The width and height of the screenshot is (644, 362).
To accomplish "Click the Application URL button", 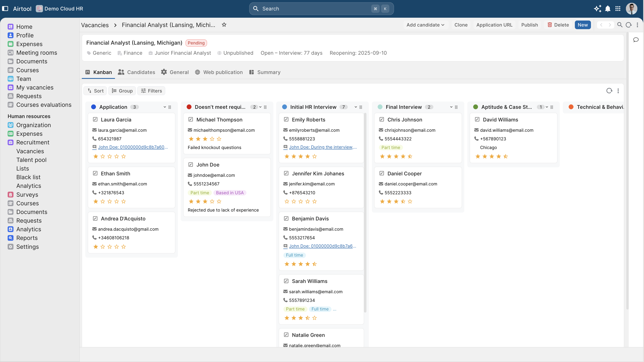I will [x=494, y=25].
